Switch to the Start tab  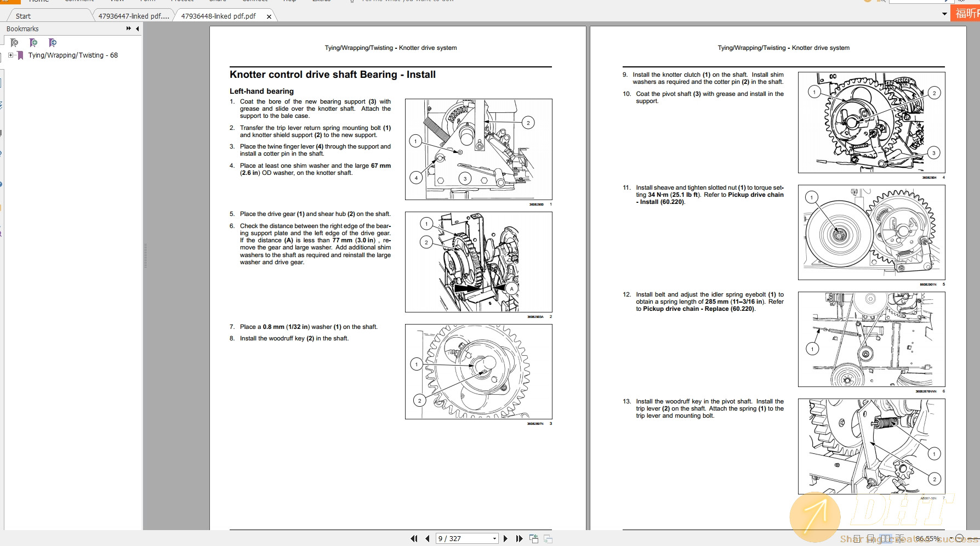23,16
